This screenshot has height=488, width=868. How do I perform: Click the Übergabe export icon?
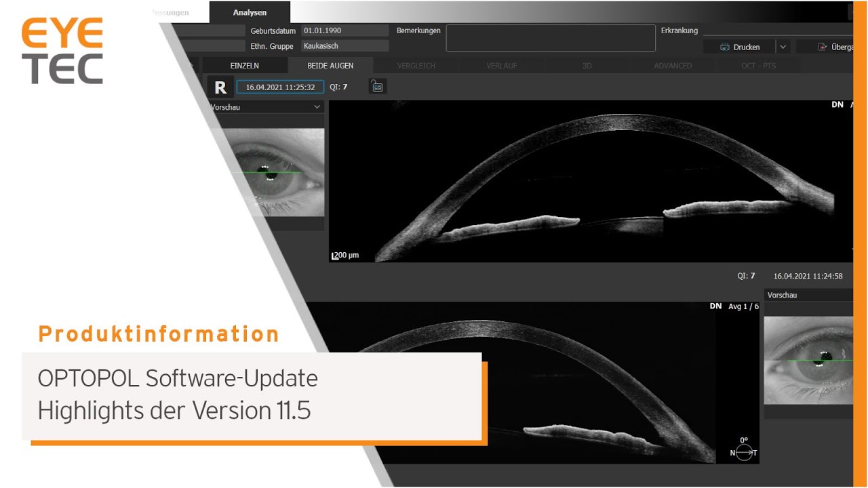coord(823,47)
